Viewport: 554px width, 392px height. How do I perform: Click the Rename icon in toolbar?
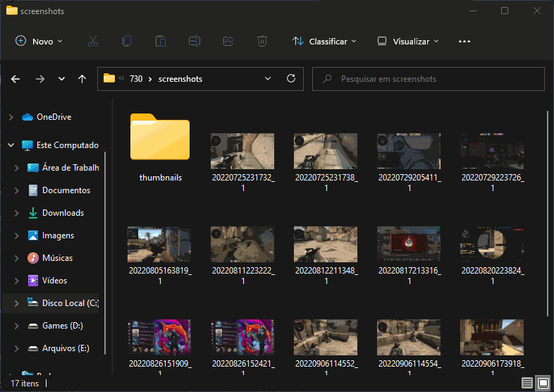click(x=195, y=42)
